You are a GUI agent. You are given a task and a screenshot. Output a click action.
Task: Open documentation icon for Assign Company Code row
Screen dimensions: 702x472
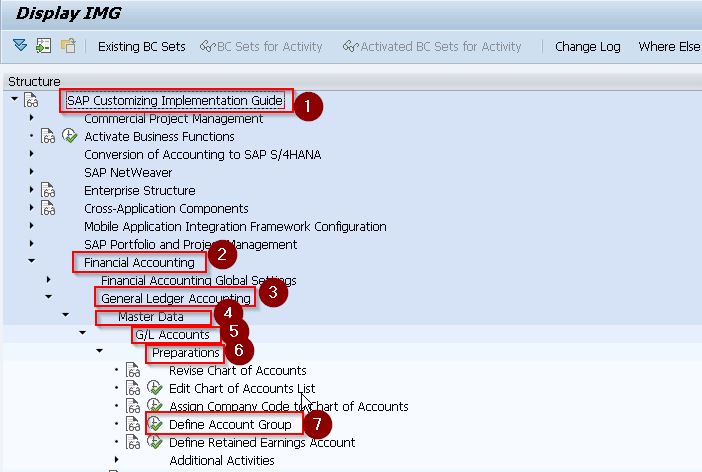133,406
